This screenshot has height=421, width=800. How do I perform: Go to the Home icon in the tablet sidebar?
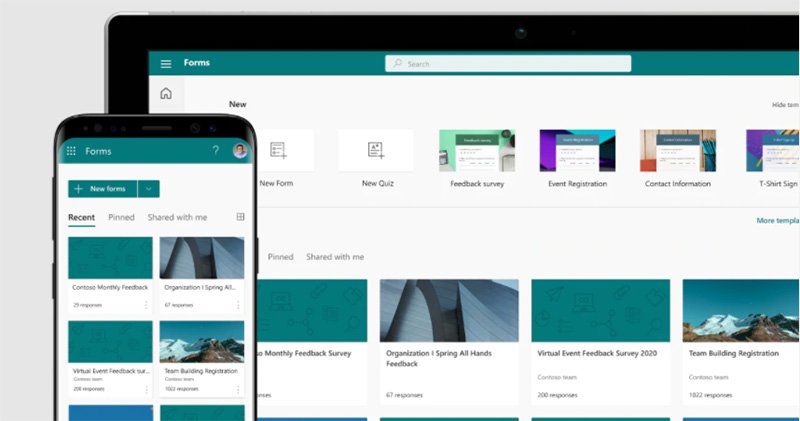(x=166, y=93)
